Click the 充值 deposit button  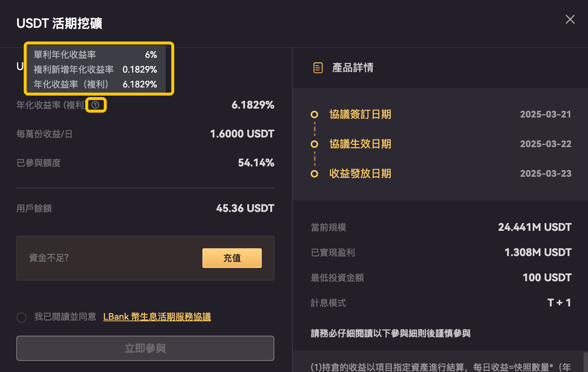[232, 258]
